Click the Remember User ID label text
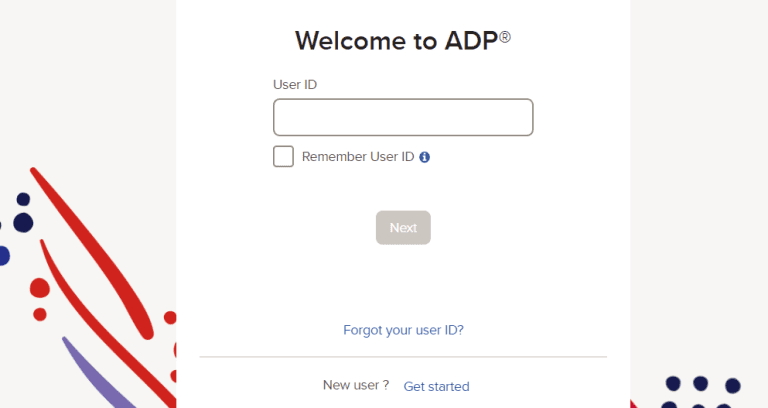768x408 pixels. (x=357, y=157)
